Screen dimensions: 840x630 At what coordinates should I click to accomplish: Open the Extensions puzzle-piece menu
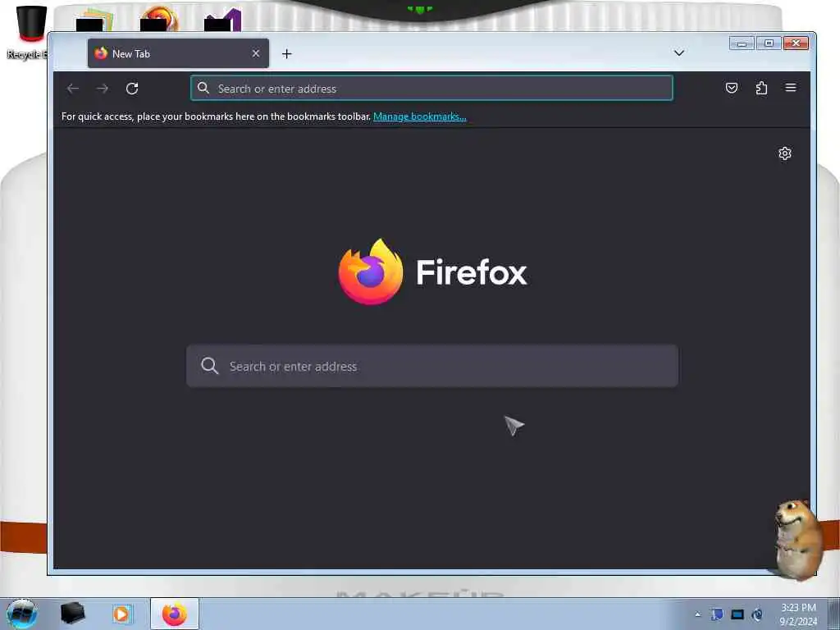coord(761,88)
